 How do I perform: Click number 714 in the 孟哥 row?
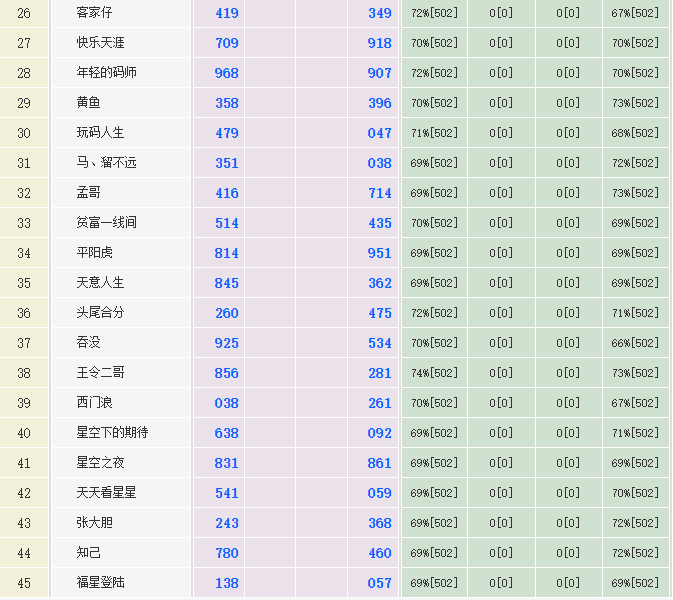[379, 193]
